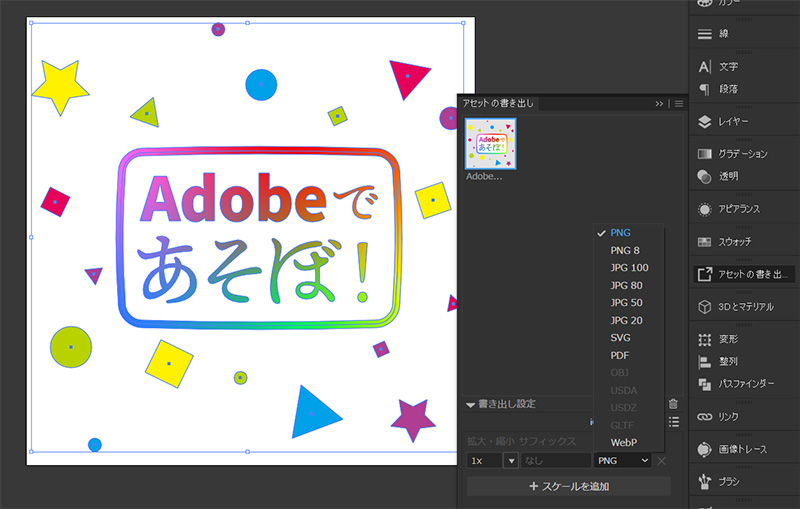This screenshot has width=800, height=509.
Task: Open the 1x scale dropdown arrow
Action: click(x=511, y=461)
